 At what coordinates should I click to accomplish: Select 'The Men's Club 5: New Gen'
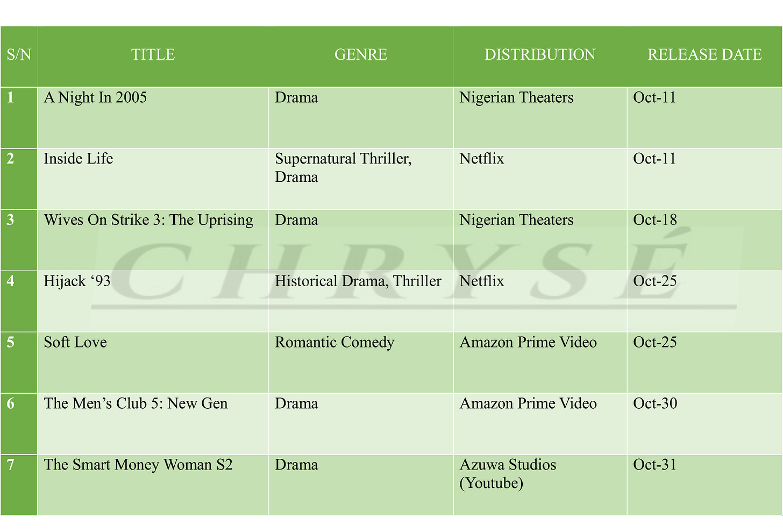point(136,403)
